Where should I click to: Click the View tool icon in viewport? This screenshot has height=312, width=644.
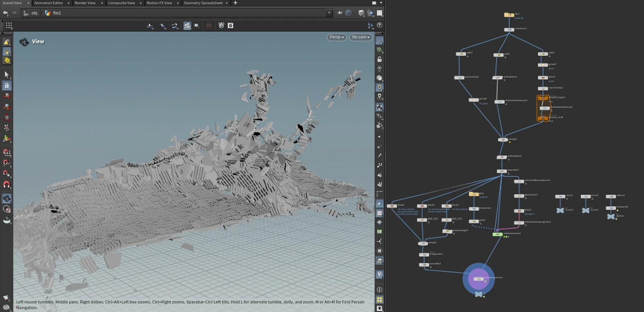[x=24, y=42]
